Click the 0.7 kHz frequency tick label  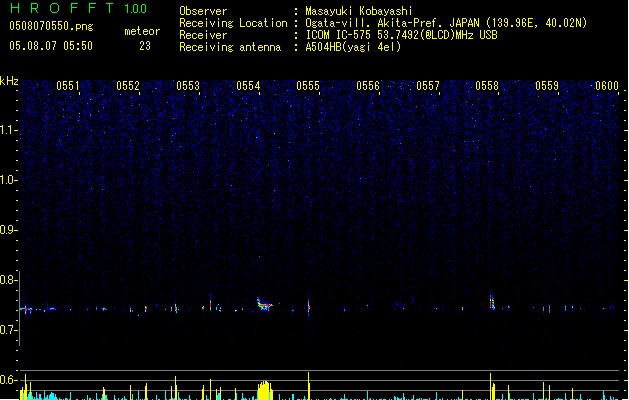tap(9, 330)
